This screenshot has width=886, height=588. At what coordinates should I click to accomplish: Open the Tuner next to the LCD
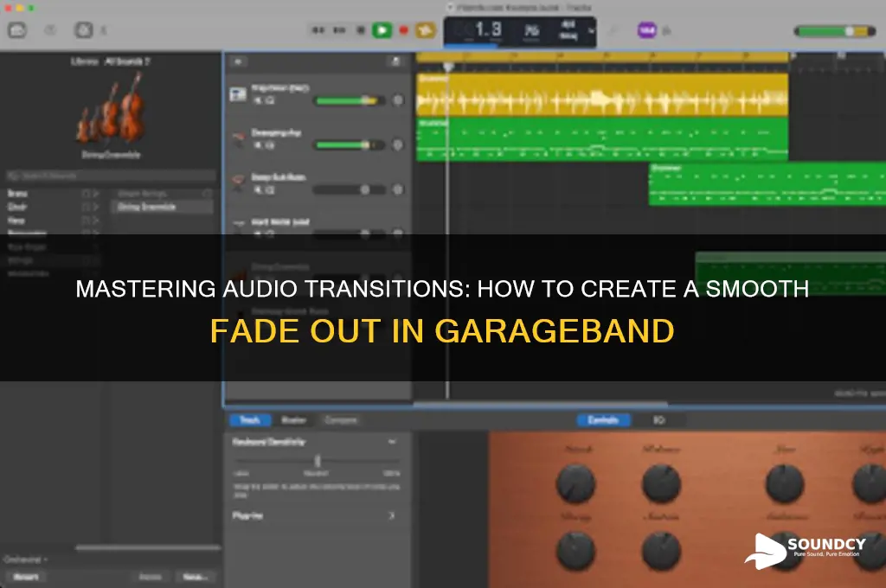[x=613, y=30]
